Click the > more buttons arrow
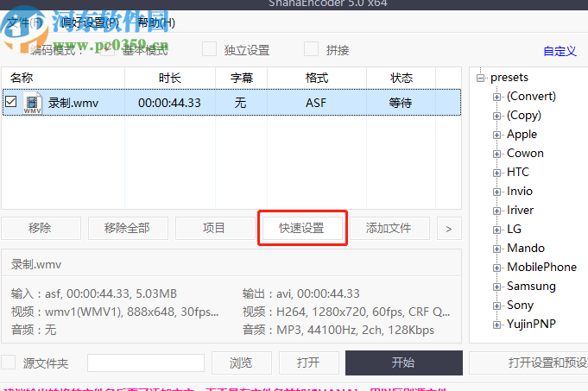 [x=449, y=228]
